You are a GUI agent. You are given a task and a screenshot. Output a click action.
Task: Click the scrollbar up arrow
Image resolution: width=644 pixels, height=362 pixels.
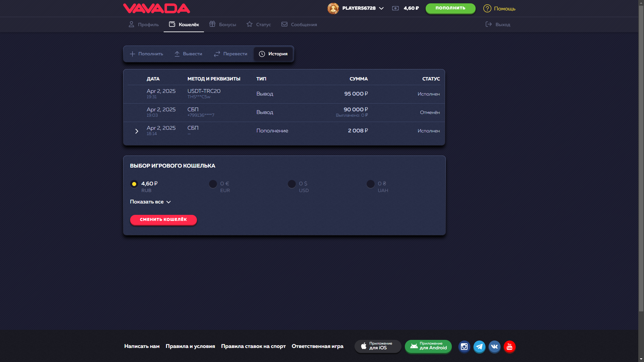tap(641, 3)
